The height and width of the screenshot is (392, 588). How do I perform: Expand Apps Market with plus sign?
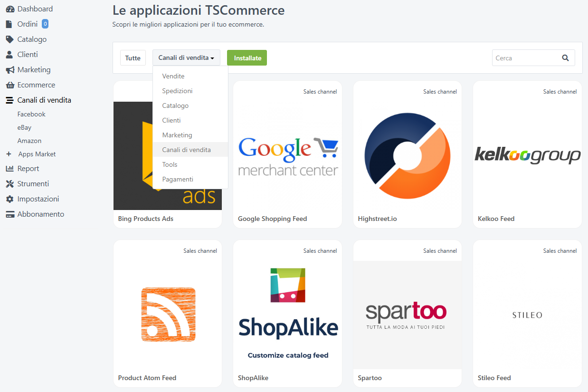click(x=9, y=154)
